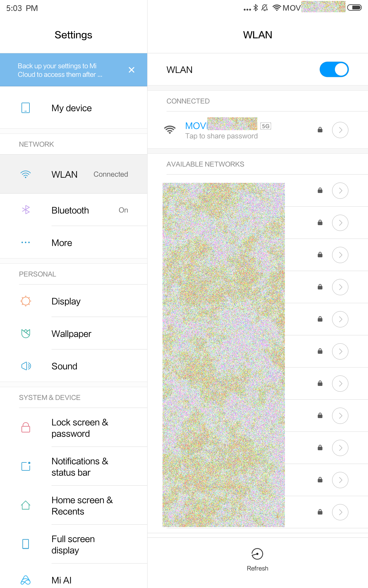
Task: Open details arrow for connected MOV network
Action: point(340,130)
